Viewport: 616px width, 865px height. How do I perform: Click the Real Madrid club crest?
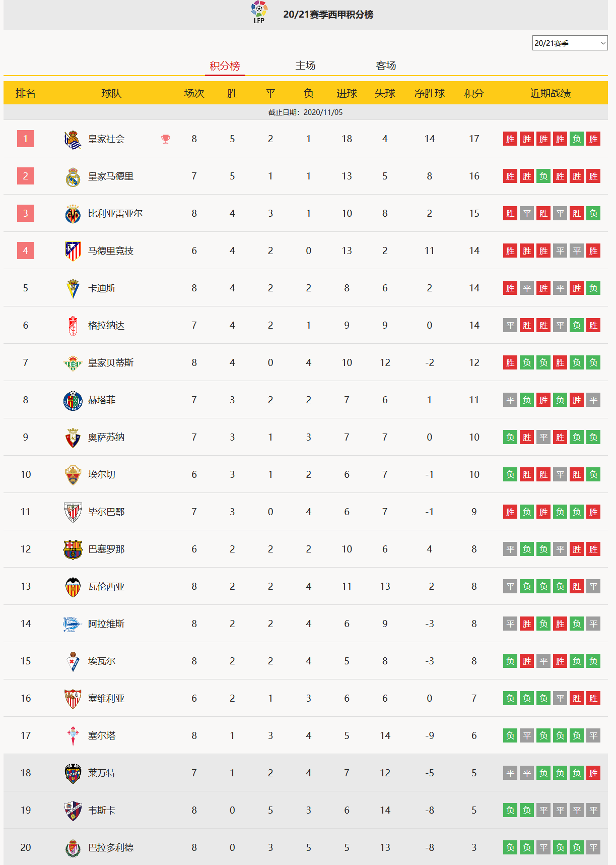[73, 177]
